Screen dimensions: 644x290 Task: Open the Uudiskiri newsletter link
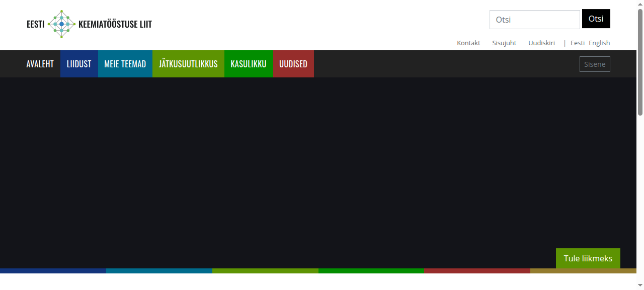click(541, 43)
